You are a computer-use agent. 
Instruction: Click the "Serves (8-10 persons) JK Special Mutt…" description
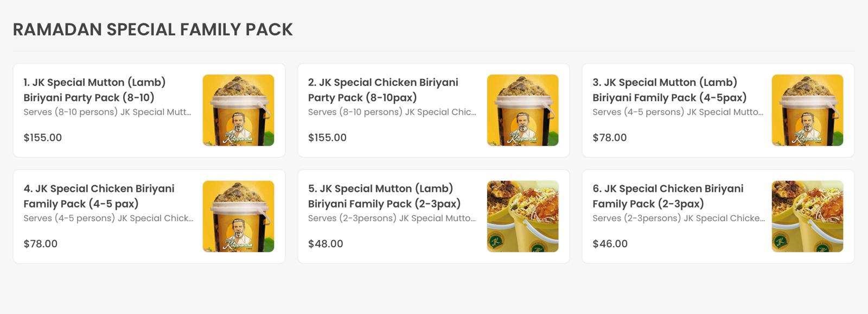pyautogui.click(x=107, y=112)
